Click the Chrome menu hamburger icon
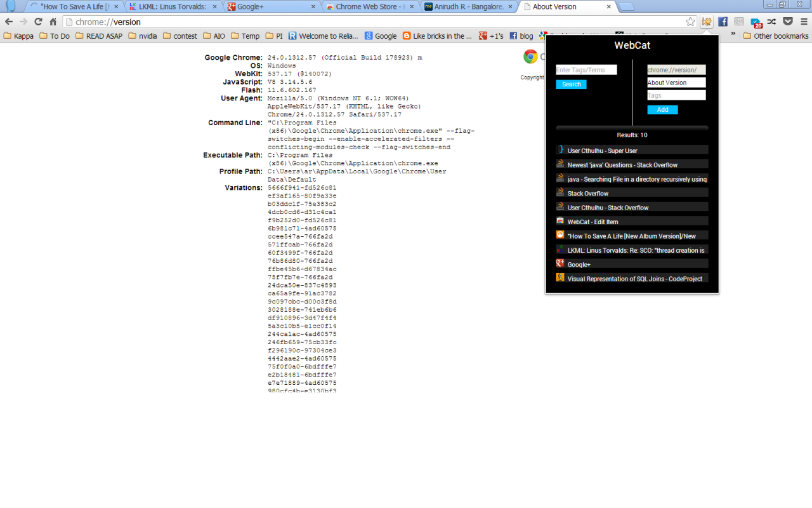The height and width of the screenshot is (508, 812). click(x=804, y=21)
